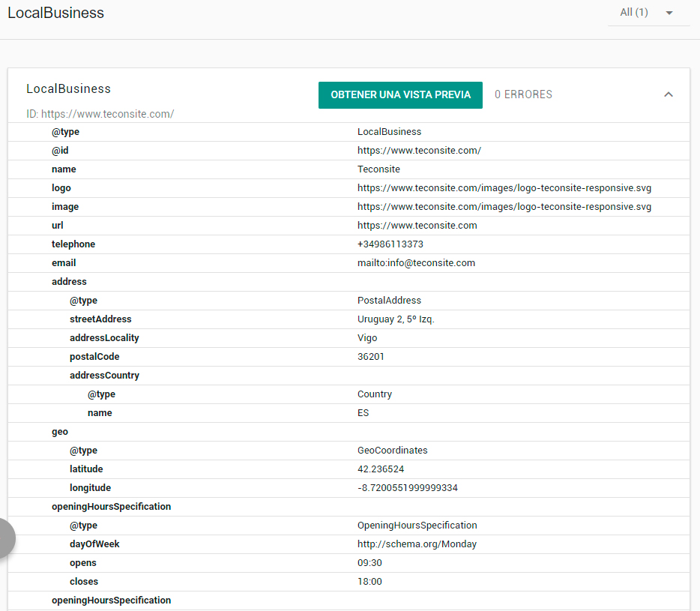Click the telephone property label
This screenshot has height=611, width=700.
tap(73, 244)
